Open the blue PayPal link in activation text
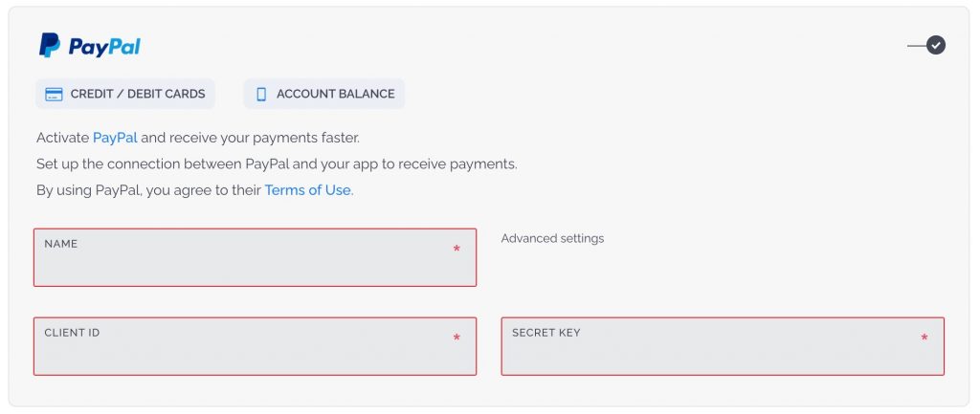The image size is (980, 414). click(115, 138)
